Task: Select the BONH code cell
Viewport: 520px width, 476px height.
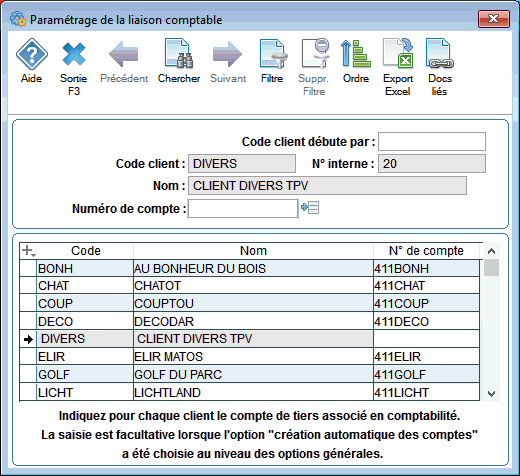Action: (x=85, y=269)
